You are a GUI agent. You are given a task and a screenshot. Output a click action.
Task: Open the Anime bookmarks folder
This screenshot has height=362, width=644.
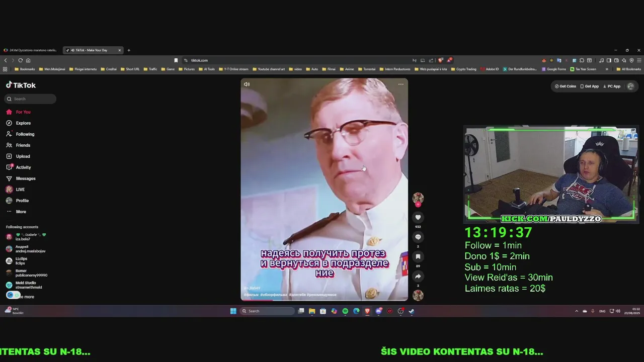coord(347,69)
